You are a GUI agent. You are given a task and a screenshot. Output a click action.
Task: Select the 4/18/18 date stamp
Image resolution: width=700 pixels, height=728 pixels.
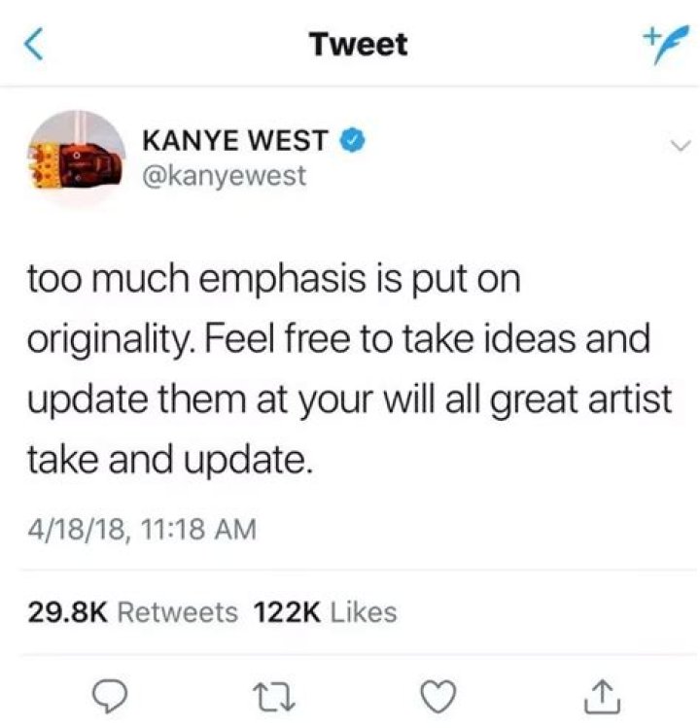coord(77,530)
